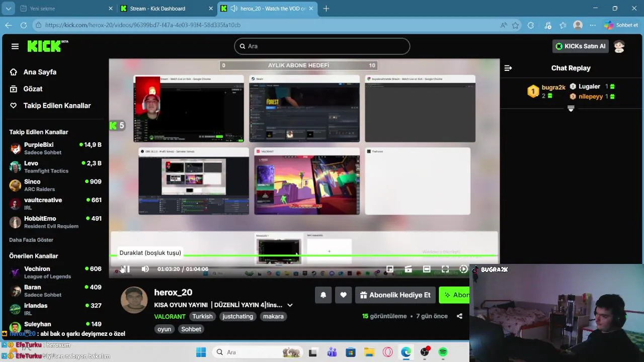This screenshot has height=362, width=644.
Task: Click the herox_20 channel name
Action: [x=173, y=292]
